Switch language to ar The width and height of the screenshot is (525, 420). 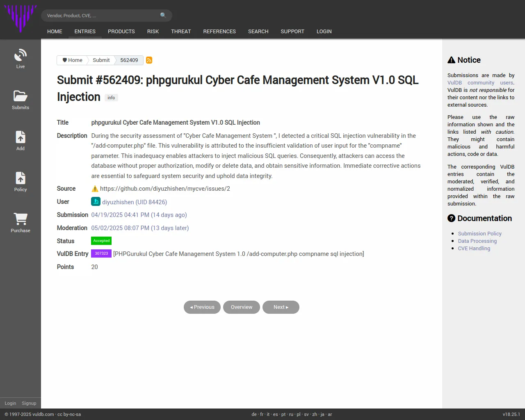click(x=330, y=414)
